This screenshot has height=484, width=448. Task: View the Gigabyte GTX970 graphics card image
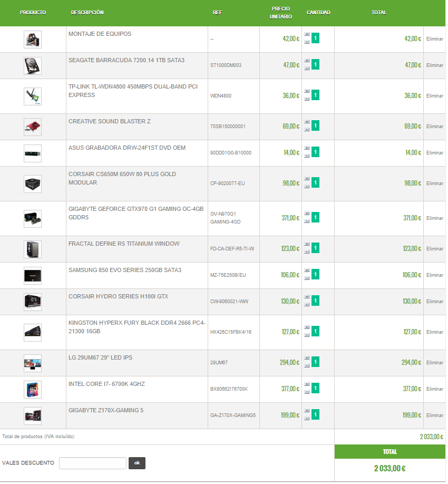(33, 219)
